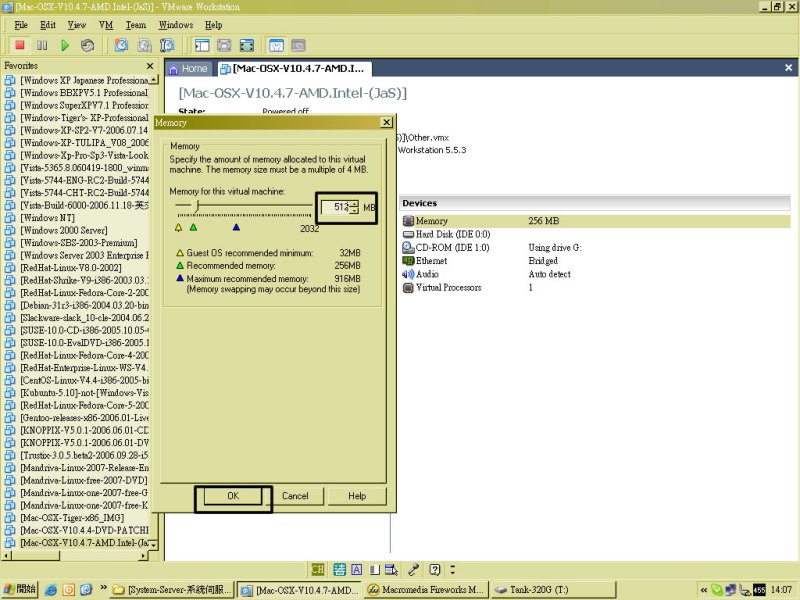
Task: Click the Favorites list scroll-down arrow
Action: (x=154, y=545)
